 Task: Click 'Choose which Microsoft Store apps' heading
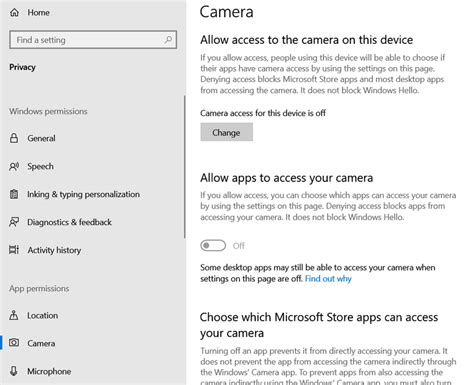click(x=319, y=325)
